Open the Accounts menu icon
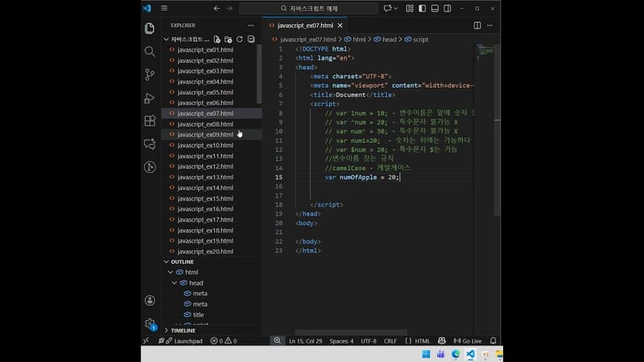The width and height of the screenshot is (644, 362). coord(149,301)
